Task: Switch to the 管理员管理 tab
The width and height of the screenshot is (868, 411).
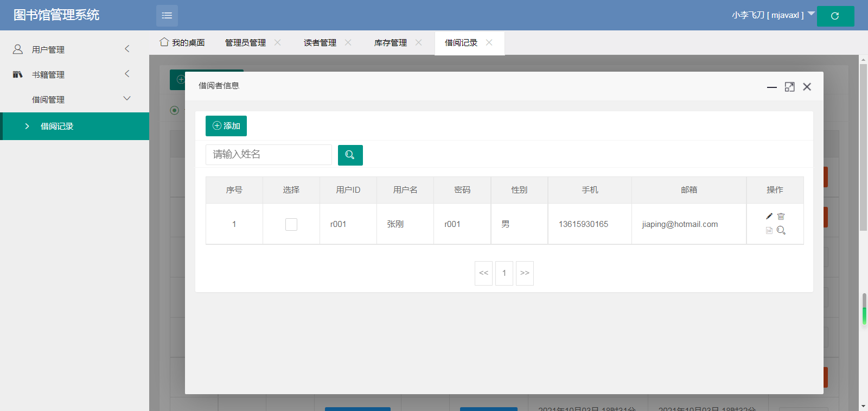Action: (x=245, y=43)
